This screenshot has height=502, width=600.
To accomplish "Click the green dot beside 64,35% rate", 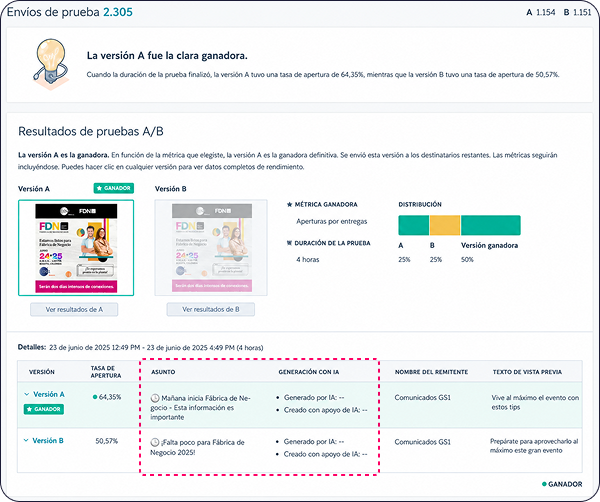I will (95, 397).
